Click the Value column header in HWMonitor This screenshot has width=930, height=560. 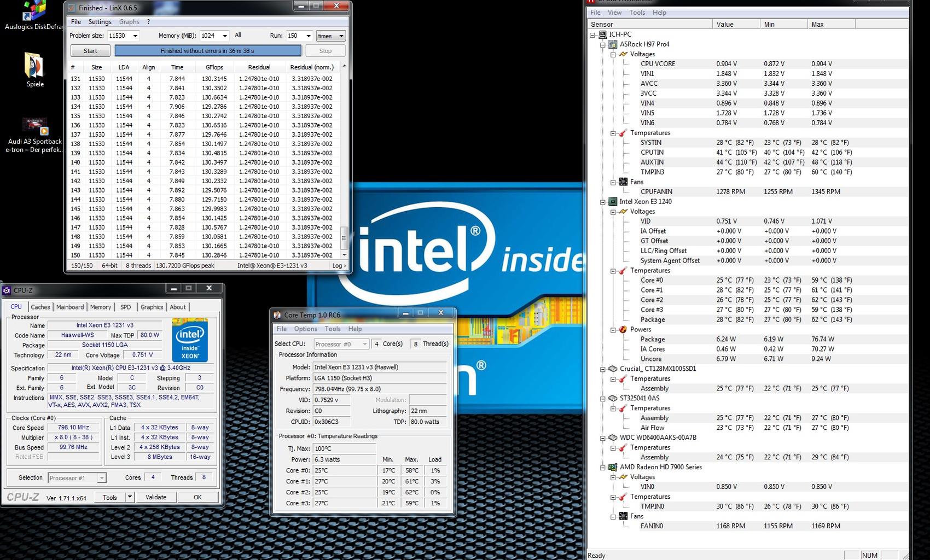736,25
